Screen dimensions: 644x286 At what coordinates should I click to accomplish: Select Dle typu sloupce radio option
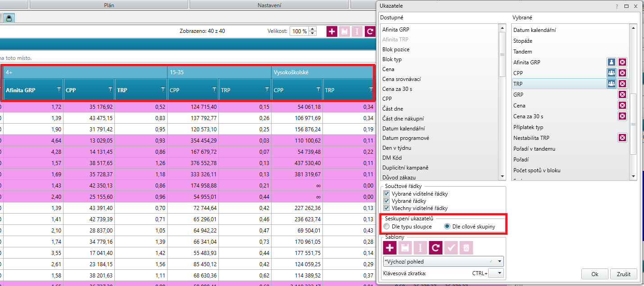pyautogui.click(x=386, y=227)
